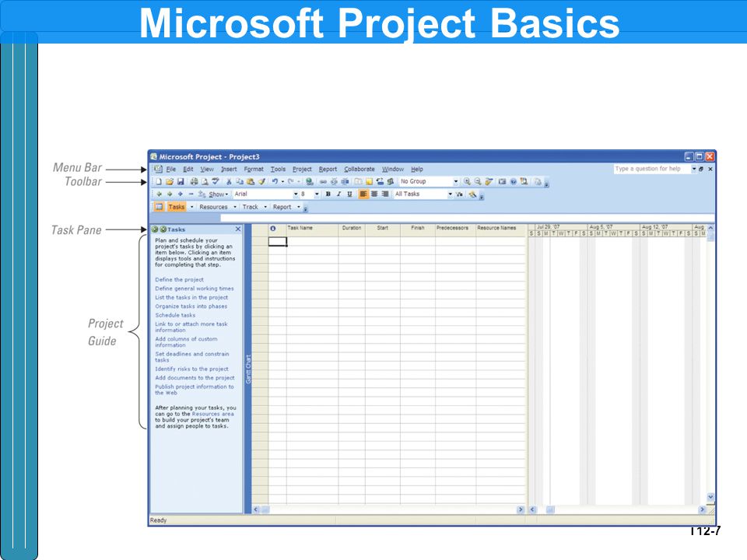Screen dimensions: 747x560
Task: Toggle Italic formatting
Action: click(x=338, y=194)
